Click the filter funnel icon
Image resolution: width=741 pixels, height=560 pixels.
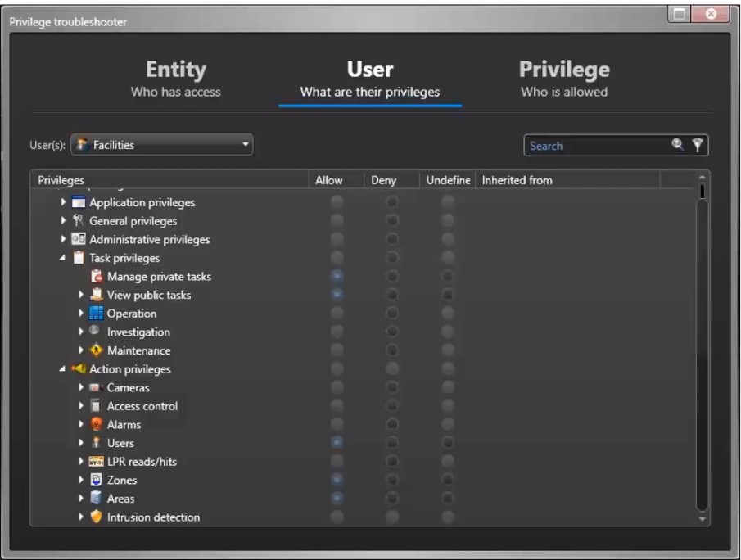pyautogui.click(x=697, y=145)
